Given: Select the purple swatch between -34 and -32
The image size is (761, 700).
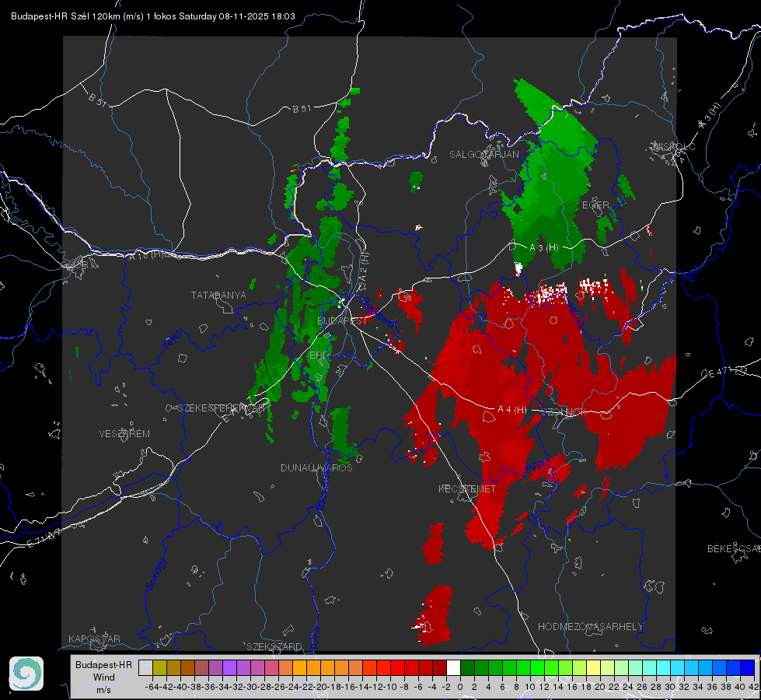Looking at the screenshot, I should tap(229, 667).
